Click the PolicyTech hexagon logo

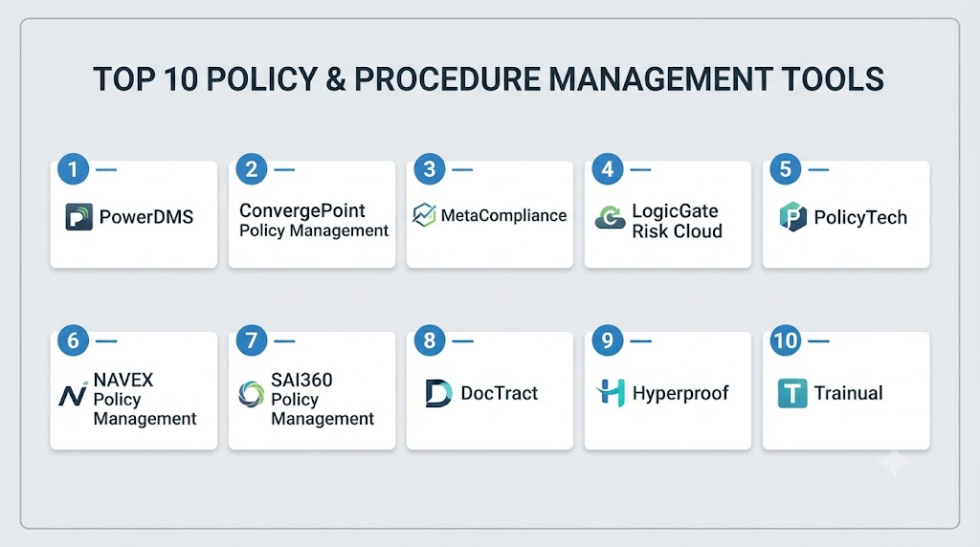(792, 217)
